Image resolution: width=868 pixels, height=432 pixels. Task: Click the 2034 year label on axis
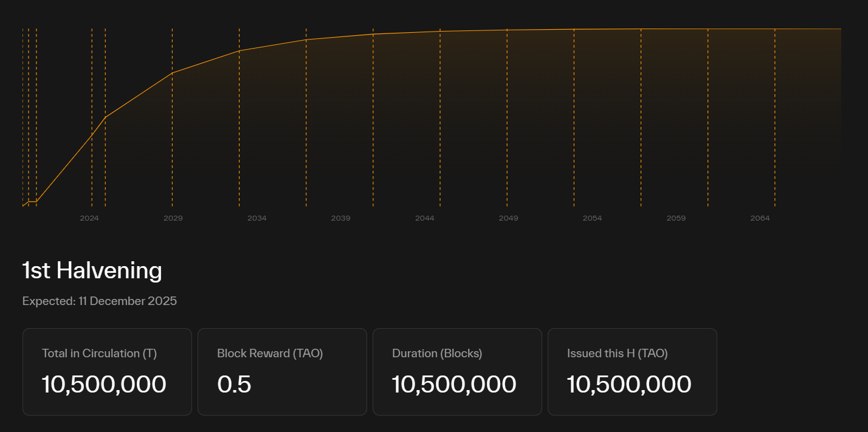[257, 218]
